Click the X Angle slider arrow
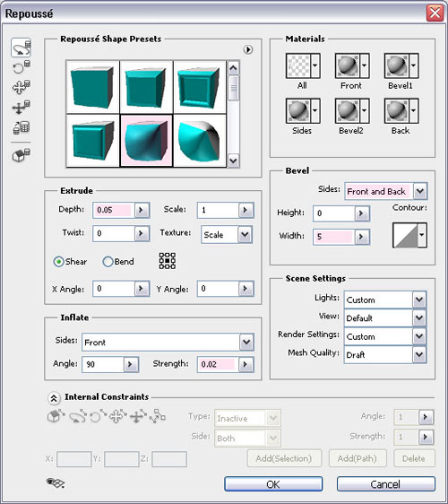Screen dimensions: 448x504 click(142, 289)
